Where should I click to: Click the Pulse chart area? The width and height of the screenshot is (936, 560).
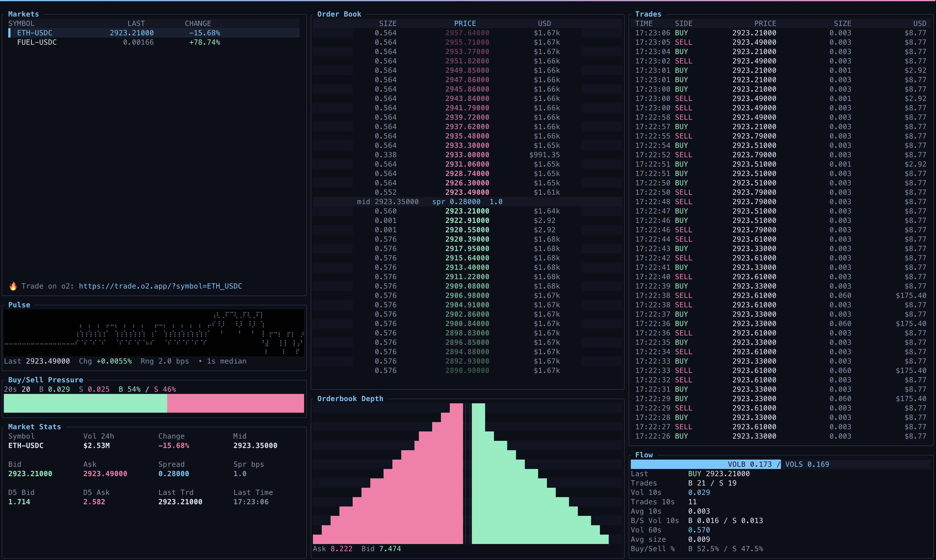pyautogui.click(x=154, y=332)
